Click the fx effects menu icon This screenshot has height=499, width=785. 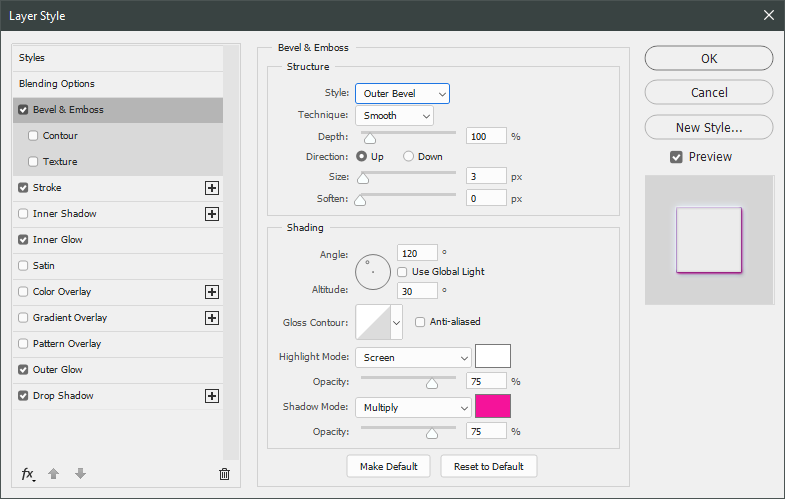point(28,474)
